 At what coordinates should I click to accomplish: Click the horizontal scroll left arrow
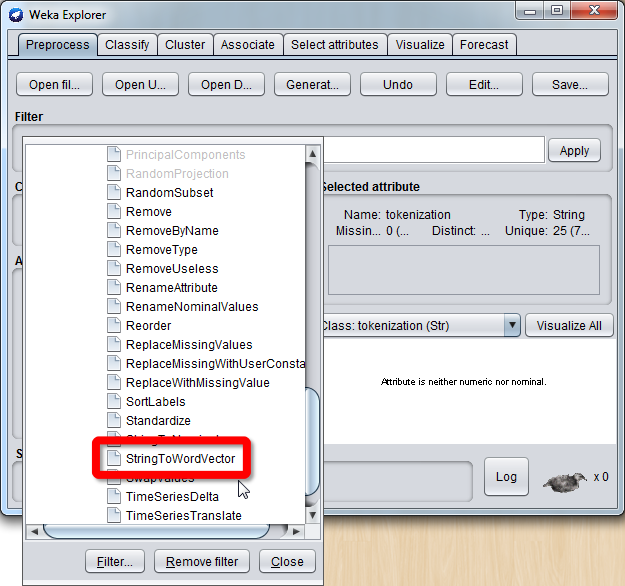coord(34,531)
